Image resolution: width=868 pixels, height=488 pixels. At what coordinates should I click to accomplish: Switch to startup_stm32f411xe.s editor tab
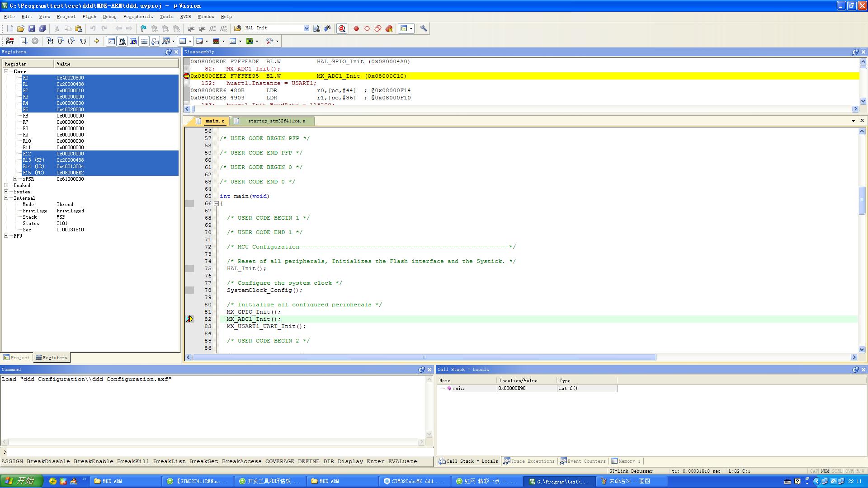pyautogui.click(x=272, y=121)
